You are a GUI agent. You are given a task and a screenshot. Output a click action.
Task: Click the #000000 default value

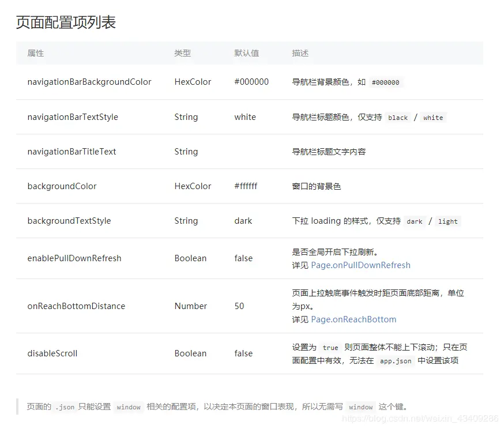[x=251, y=82]
